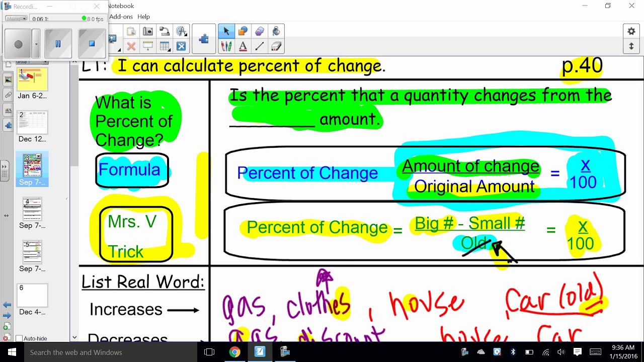Select page 2 thumbnail Dec 12
This screenshot has height=362, width=644.
pos(32,122)
